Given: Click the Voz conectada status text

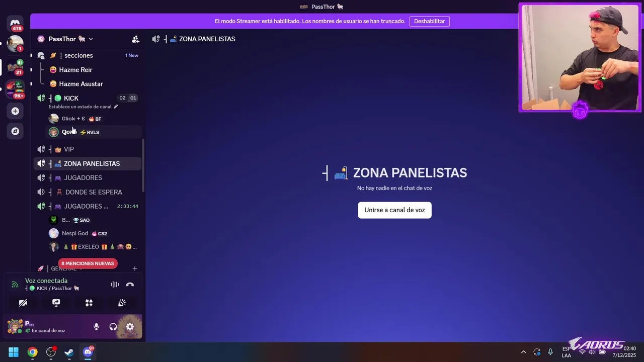Looking at the screenshot, I should pyautogui.click(x=46, y=281).
